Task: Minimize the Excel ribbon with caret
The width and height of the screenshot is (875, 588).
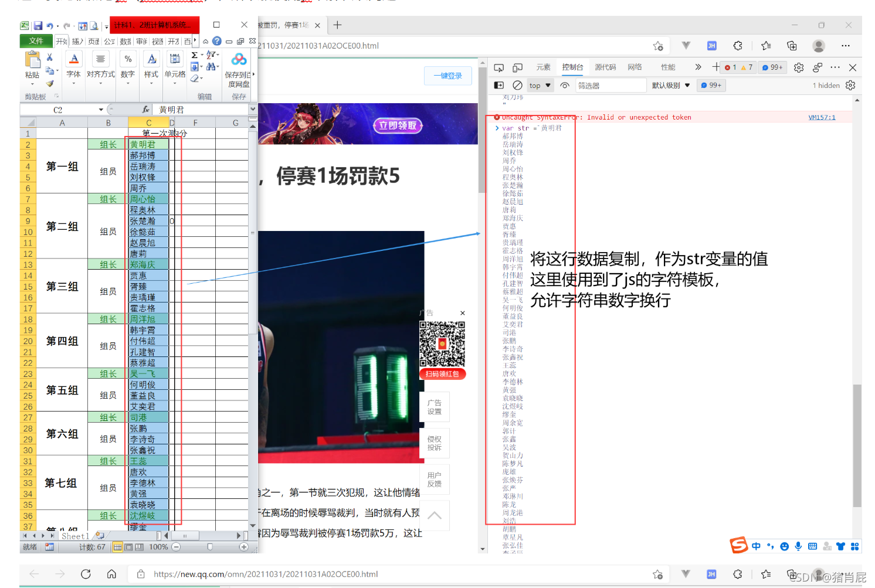Action: click(206, 42)
